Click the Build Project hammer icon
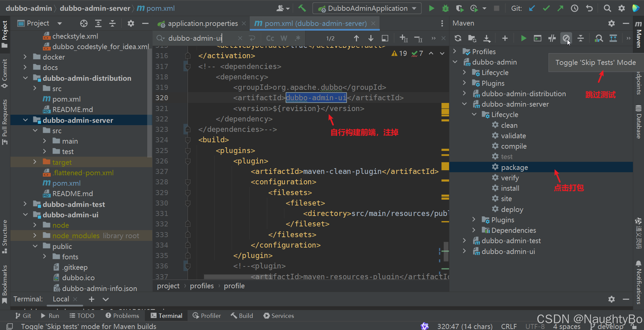The width and height of the screenshot is (644, 330). coord(302,8)
